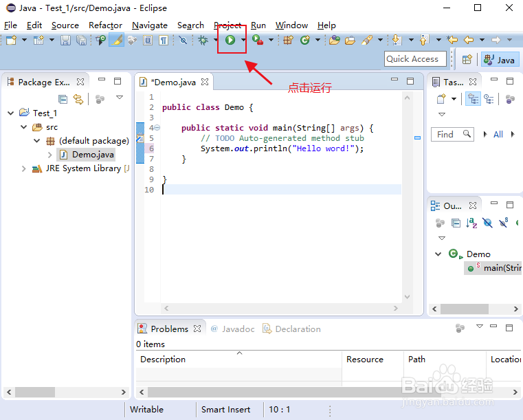The height and width of the screenshot is (420, 523).
Task: Click the Save disk icon
Action: [65, 41]
